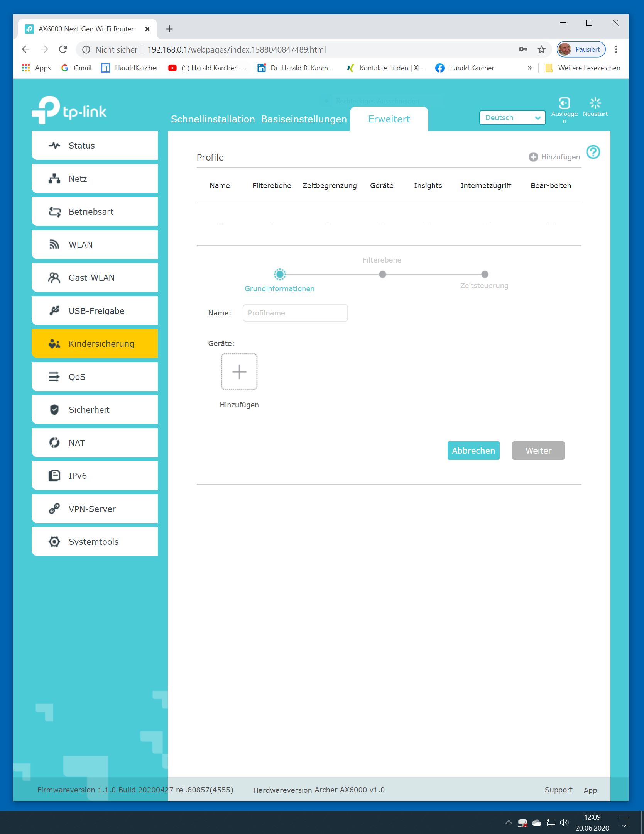Click the Gast-WLAN people icon
Screen dimensions: 644x834
(x=54, y=278)
